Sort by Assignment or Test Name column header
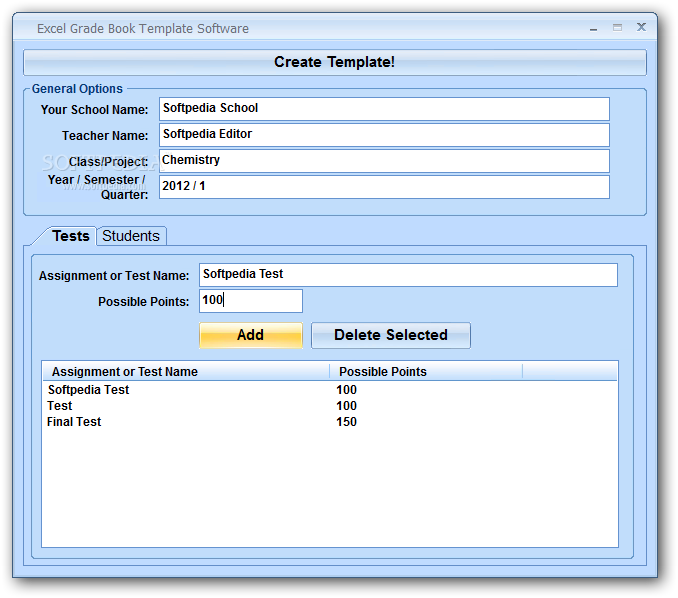This screenshot has width=678, height=598. (186, 371)
